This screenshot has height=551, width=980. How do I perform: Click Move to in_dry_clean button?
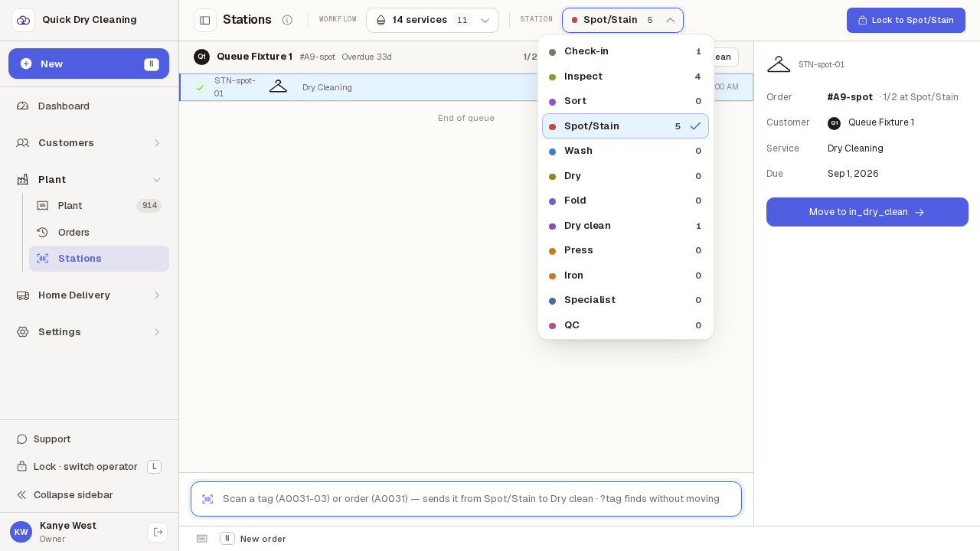867,212
